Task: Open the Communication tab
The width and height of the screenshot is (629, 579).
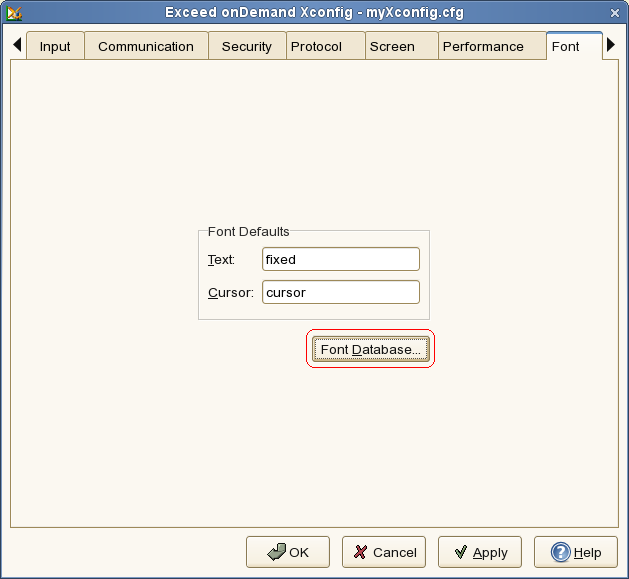Action: [x=146, y=47]
